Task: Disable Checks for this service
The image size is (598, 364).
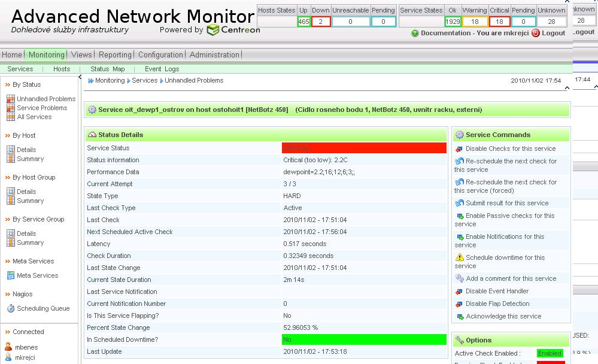Action: click(x=510, y=148)
